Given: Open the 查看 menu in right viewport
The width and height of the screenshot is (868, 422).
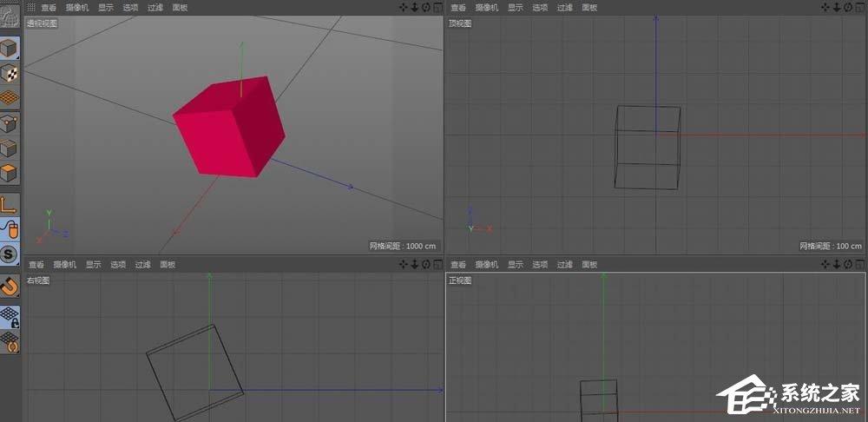Looking at the screenshot, I should [36, 265].
